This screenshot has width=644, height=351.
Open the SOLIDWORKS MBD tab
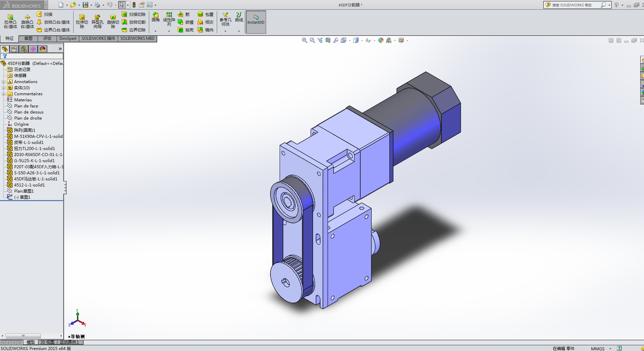(137, 39)
